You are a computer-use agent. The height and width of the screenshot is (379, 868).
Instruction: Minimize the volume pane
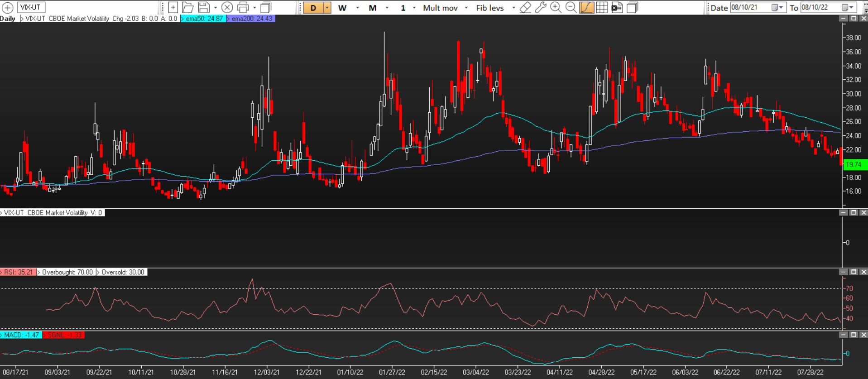click(843, 212)
